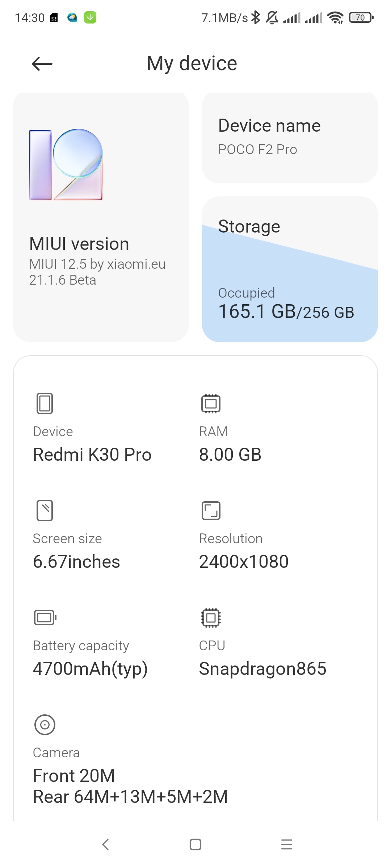Image resolution: width=391 pixels, height=868 pixels.
Task: Tap the Device phone icon
Action: pyautogui.click(x=45, y=403)
